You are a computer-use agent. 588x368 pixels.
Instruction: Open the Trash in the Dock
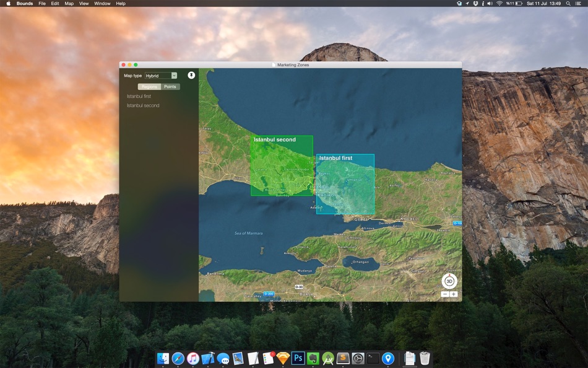pyautogui.click(x=425, y=358)
